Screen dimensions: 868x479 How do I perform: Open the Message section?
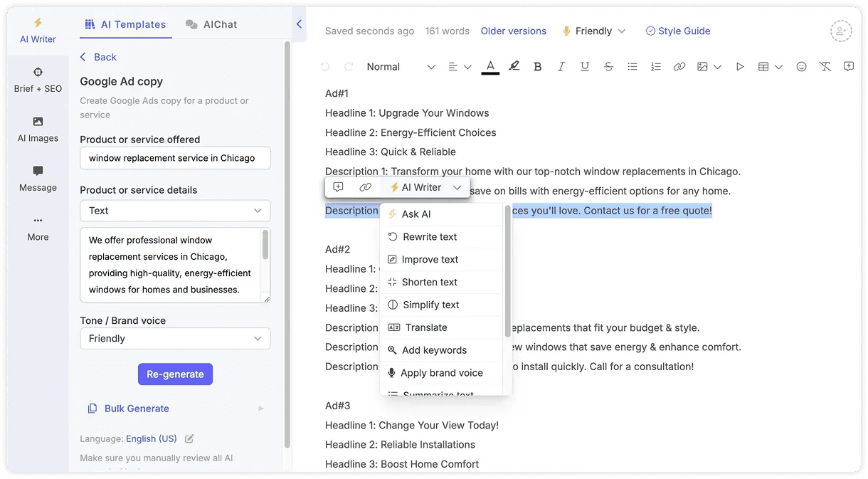[x=38, y=179]
